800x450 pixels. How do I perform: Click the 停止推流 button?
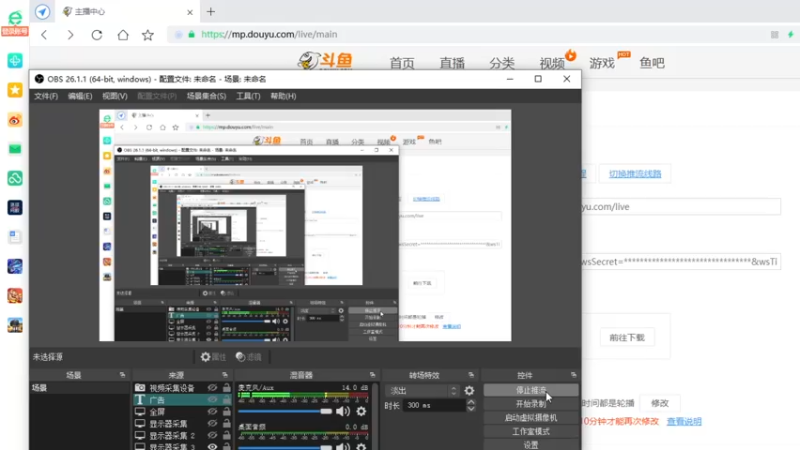click(531, 390)
